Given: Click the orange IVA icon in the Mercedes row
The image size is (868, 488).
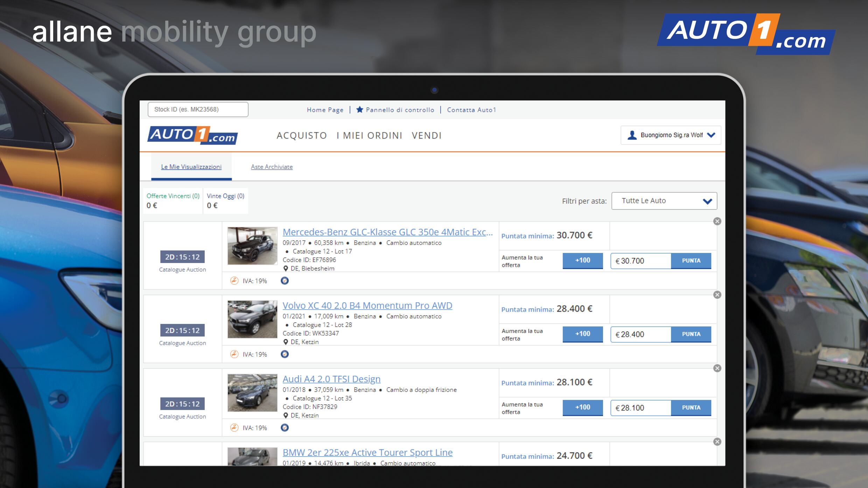Looking at the screenshot, I should point(234,281).
